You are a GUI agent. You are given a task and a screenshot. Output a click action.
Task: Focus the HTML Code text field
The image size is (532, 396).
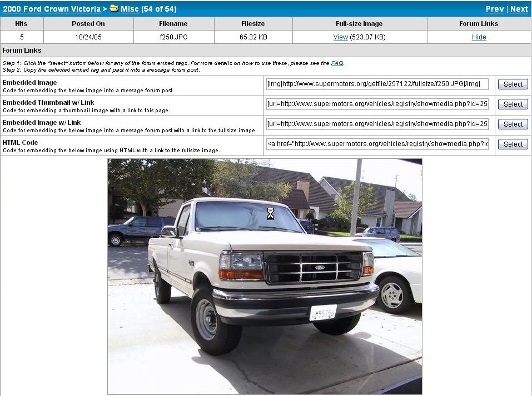[377, 144]
